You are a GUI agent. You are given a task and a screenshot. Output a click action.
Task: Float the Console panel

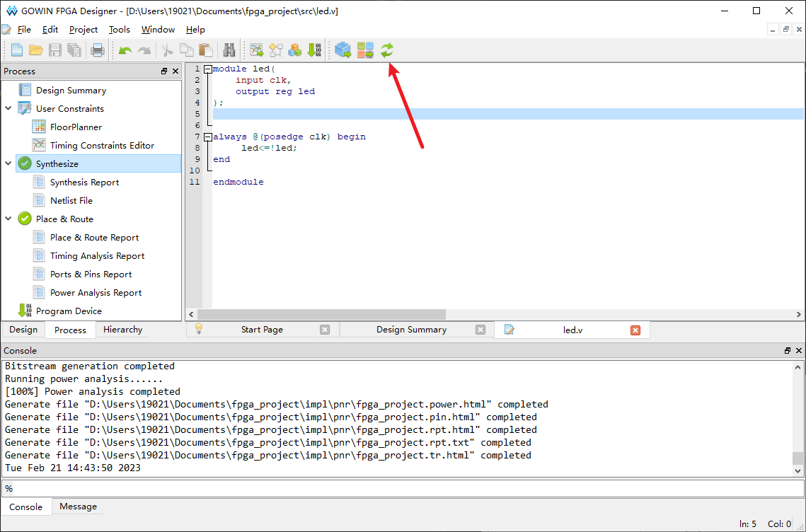pyautogui.click(x=788, y=351)
